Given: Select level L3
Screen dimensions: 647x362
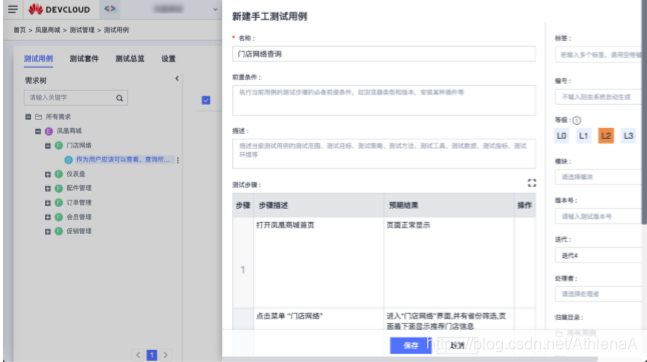Looking at the screenshot, I should pos(628,136).
